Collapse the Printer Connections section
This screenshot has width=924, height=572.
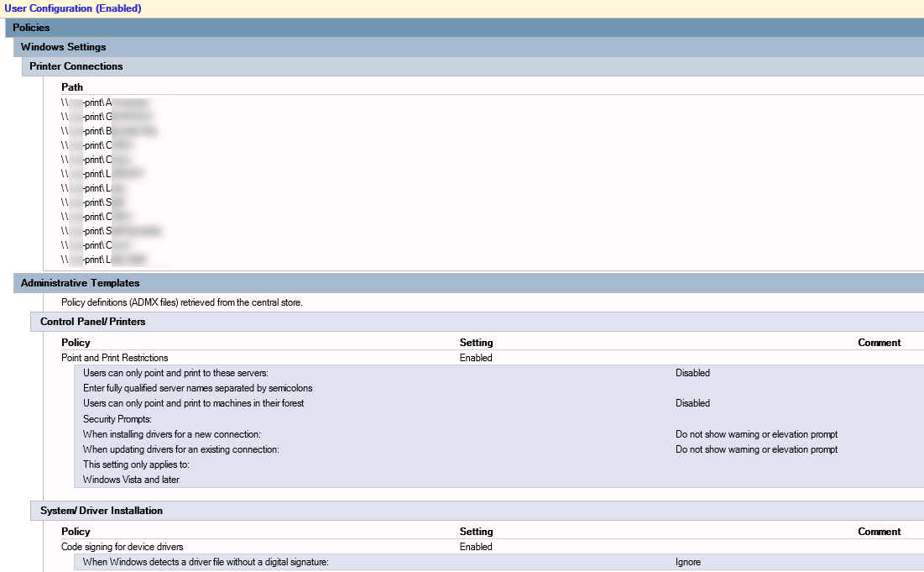point(76,66)
